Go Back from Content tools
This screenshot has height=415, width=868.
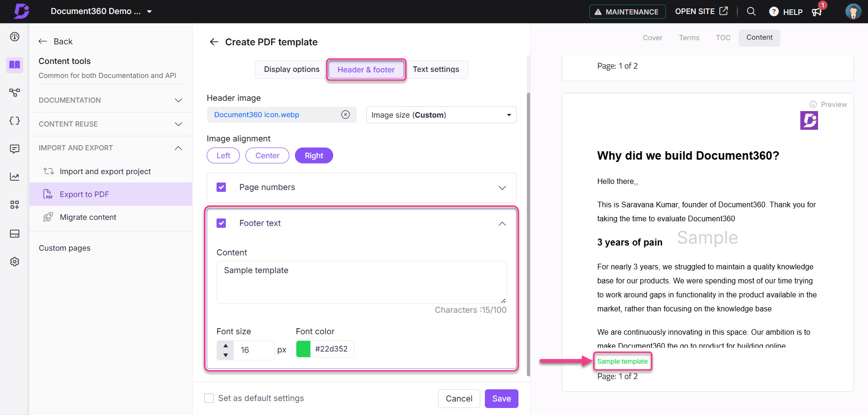tap(56, 42)
